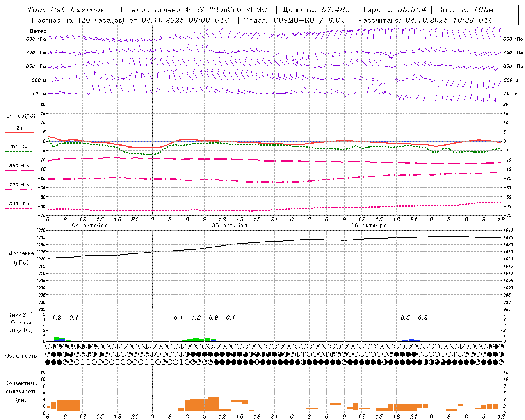This screenshot has width=525, height=420.
Task: Click the Ветер panel label
Action: (38, 31)
